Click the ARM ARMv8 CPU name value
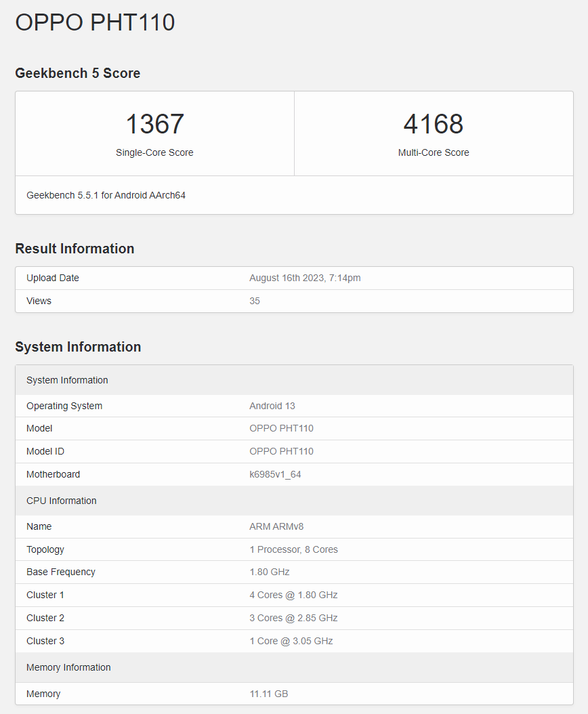 tap(276, 526)
